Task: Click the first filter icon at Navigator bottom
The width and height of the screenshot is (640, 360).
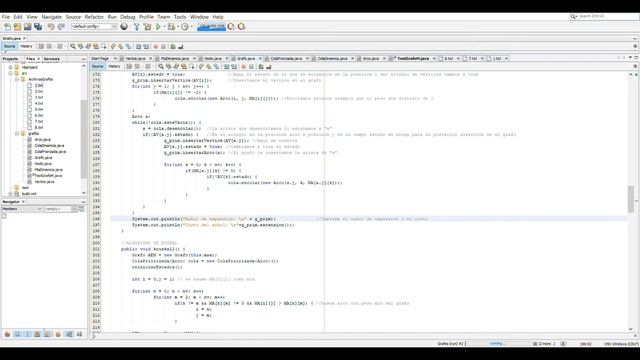Action: pyautogui.click(x=7, y=334)
